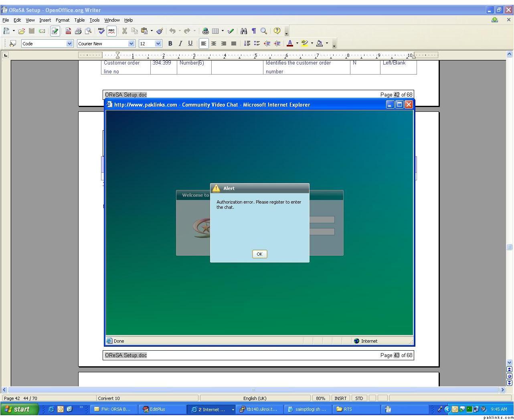Open the Find & Replace binoculars tool
The width and height of the screenshot is (514, 420).
point(243,31)
